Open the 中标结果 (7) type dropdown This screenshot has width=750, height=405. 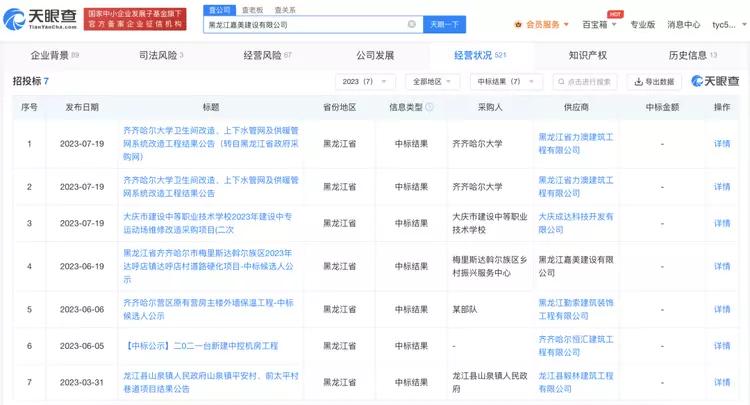point(506,82)
